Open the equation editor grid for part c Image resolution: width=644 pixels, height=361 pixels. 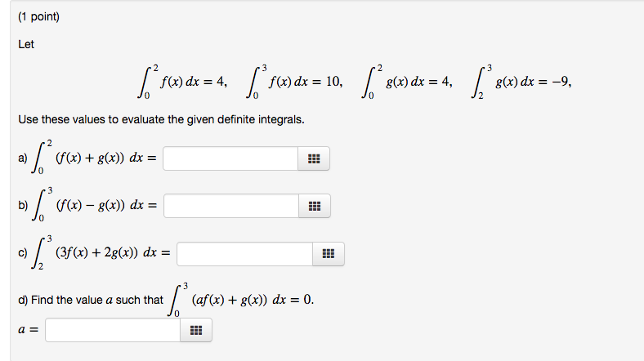[329, 254]
